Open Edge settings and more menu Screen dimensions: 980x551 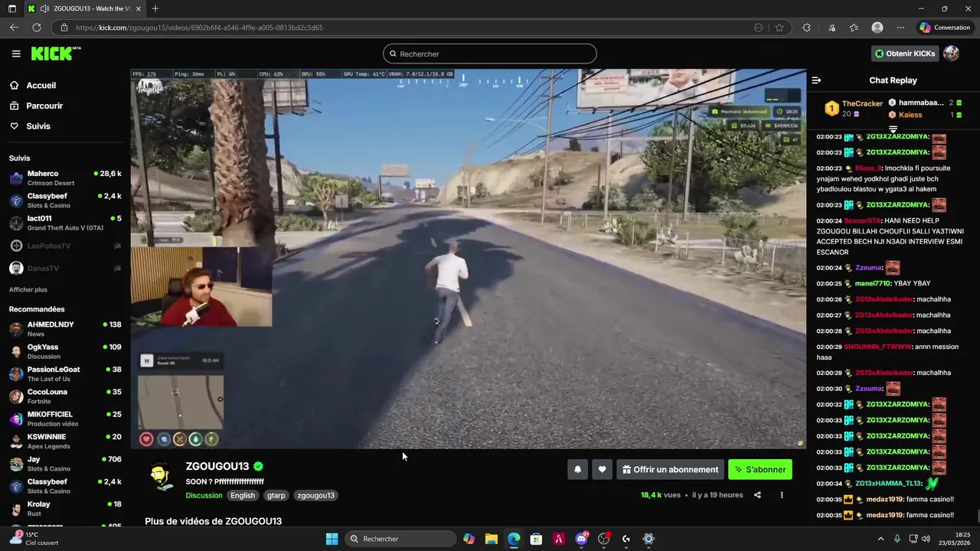(900, 28)
